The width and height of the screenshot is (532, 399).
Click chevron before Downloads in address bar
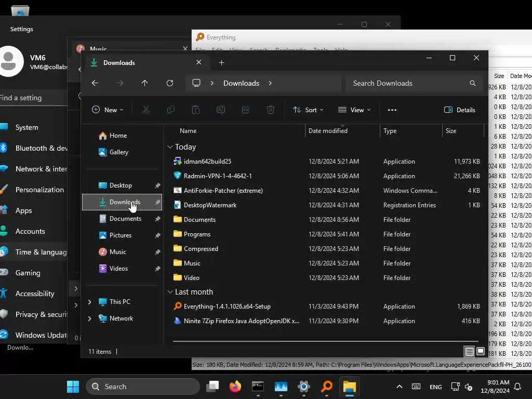point(212,83)
